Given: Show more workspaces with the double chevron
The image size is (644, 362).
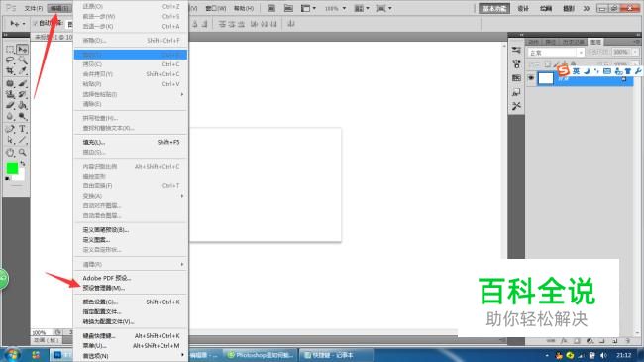Looking at the screenshot, I should 587,8.
